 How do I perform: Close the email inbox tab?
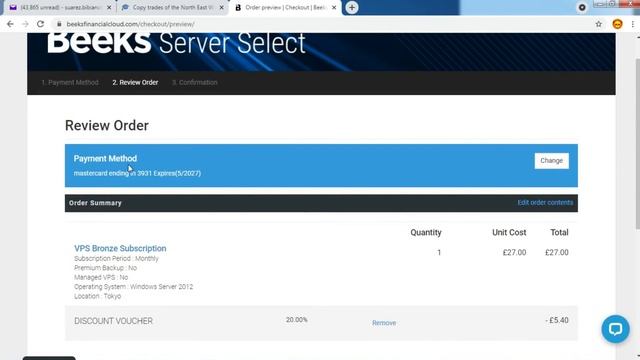point(109,7)
